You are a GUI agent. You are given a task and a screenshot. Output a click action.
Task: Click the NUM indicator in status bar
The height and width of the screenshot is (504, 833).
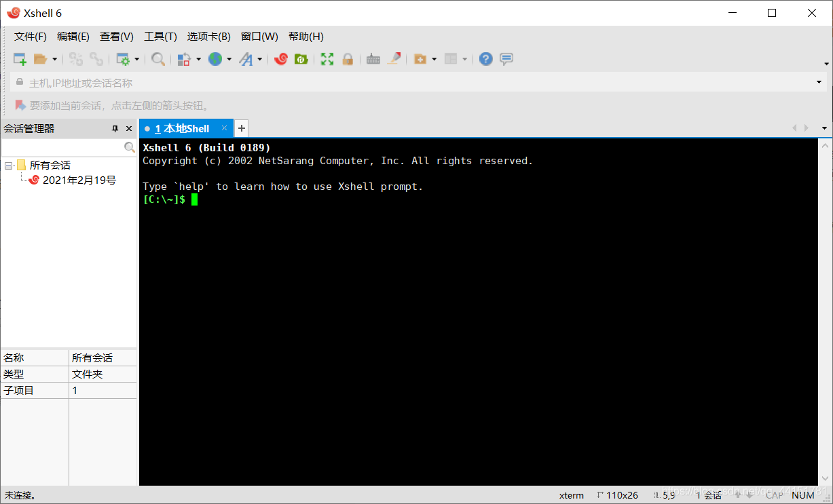(x=803, y=495)
